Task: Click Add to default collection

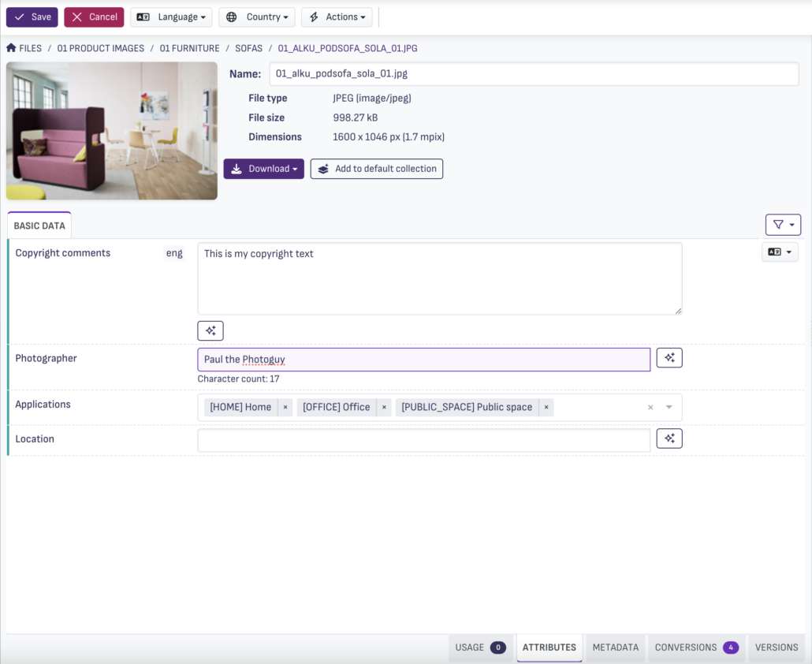Action: coord(377,169)
